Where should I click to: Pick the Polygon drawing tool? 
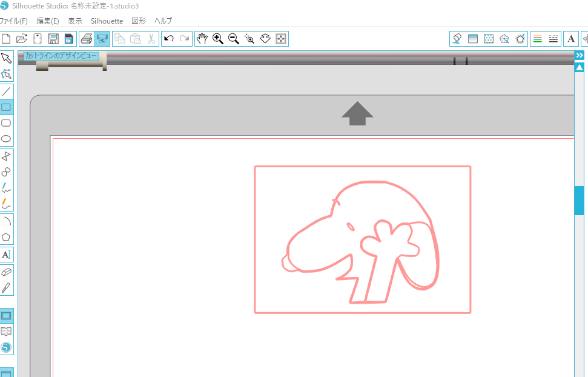(7, 156)
